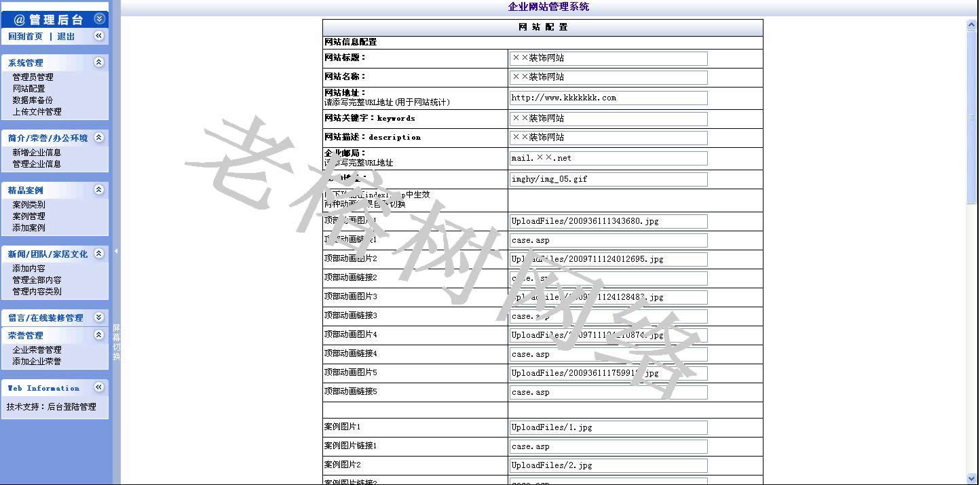Select 管理企业信息 in sidebar
This screenshot has height=485, width=980.
click(x=37, y=164)
